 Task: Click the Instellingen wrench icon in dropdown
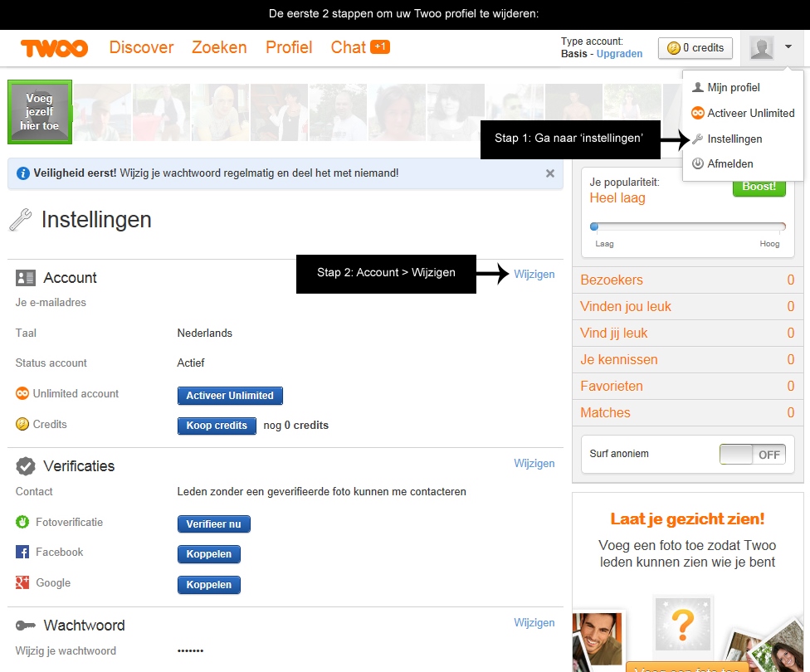click(x=698, y=139)
